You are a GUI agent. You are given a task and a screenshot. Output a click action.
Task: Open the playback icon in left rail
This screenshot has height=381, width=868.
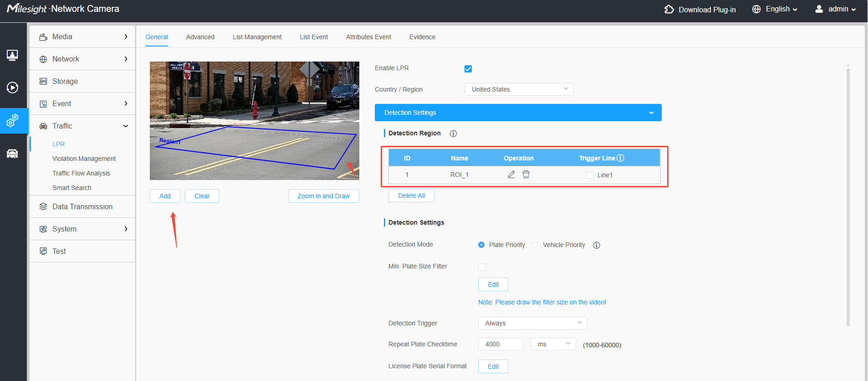point(12,88)
